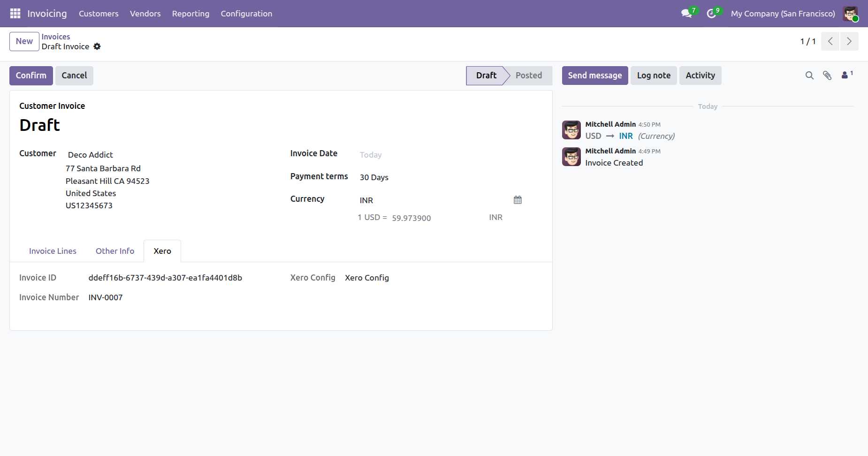Viewport: 868px width, 456px height.
Task: Open the apps grid menu icon
Action: 15,14
